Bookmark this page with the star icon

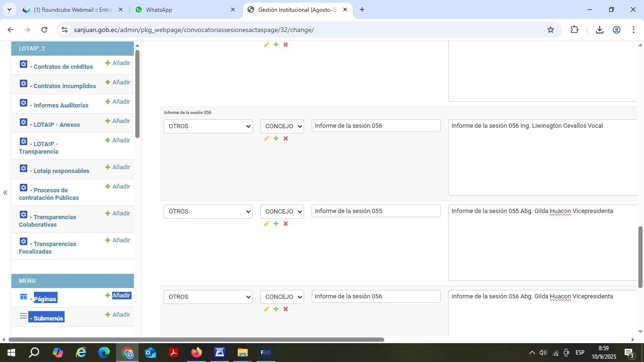point(550,30)
